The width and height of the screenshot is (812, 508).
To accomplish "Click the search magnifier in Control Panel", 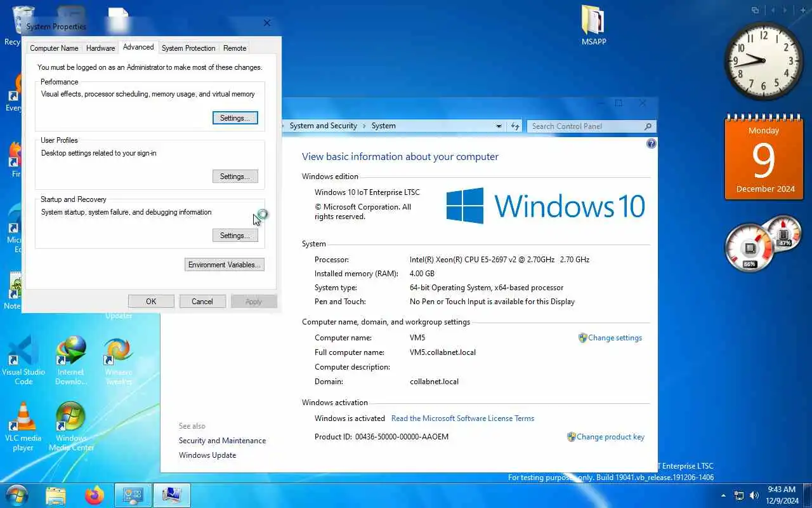I will [648, 126].
